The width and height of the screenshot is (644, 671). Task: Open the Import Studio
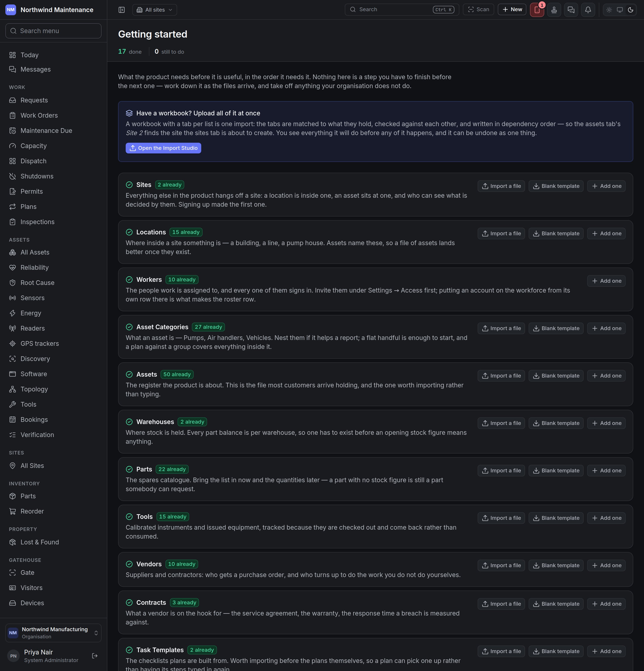pos(163,148)
